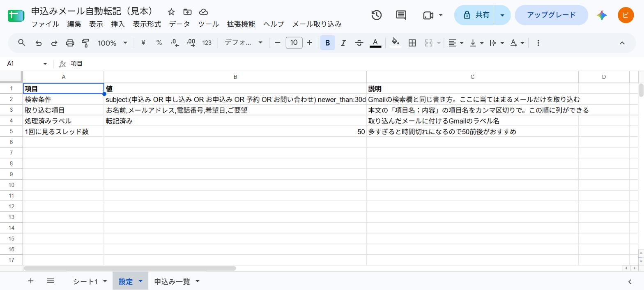Screen dimensions: 644x290
Task: Open more number formats 123
Action: point(207,43)
